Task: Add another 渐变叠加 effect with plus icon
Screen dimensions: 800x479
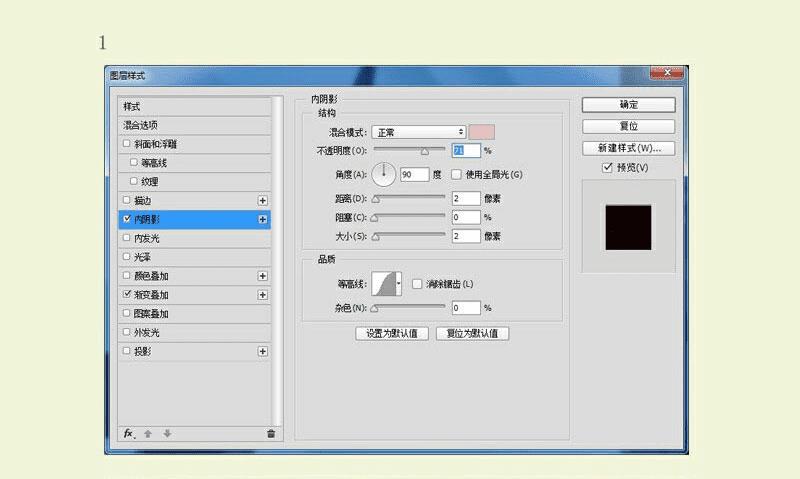Action: (262, 295)
